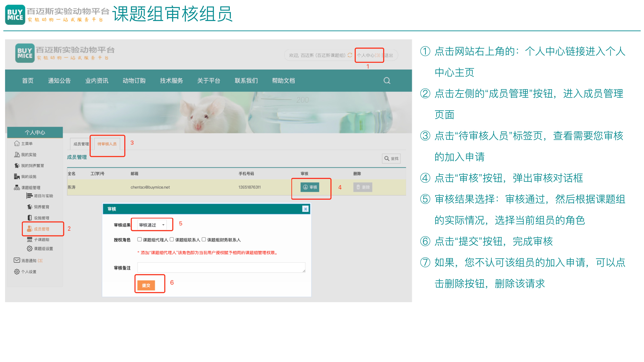Click the org-chart icon beside 课题组管理

point(17,187)
